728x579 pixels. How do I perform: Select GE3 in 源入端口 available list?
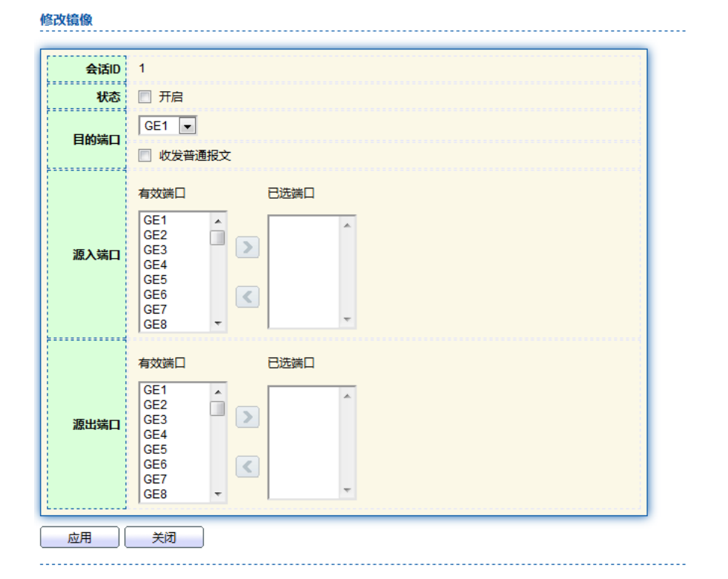[156, 250]
